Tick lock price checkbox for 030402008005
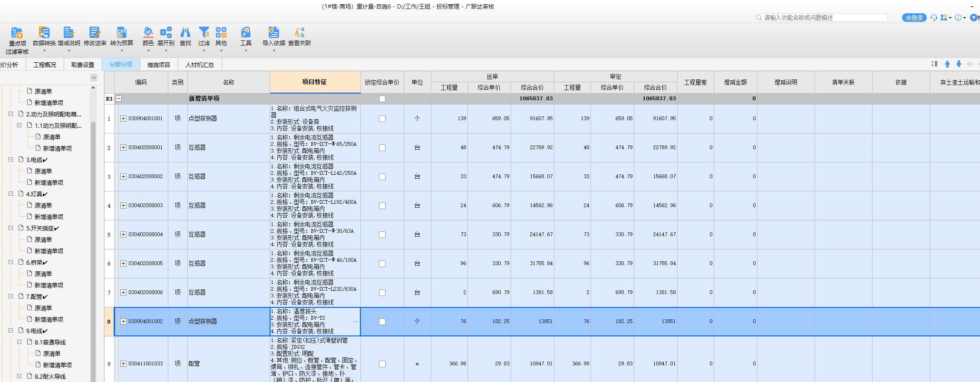 [x=382, y=264]
